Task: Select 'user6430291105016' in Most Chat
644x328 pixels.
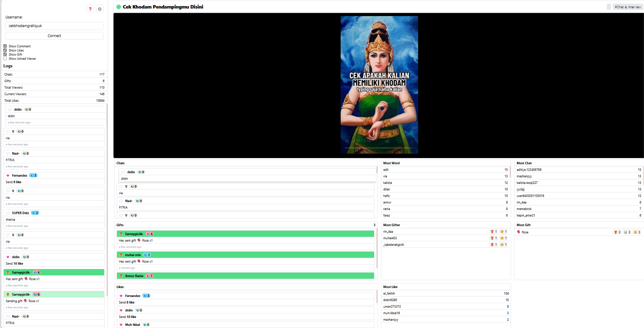Action: point(530,196)
